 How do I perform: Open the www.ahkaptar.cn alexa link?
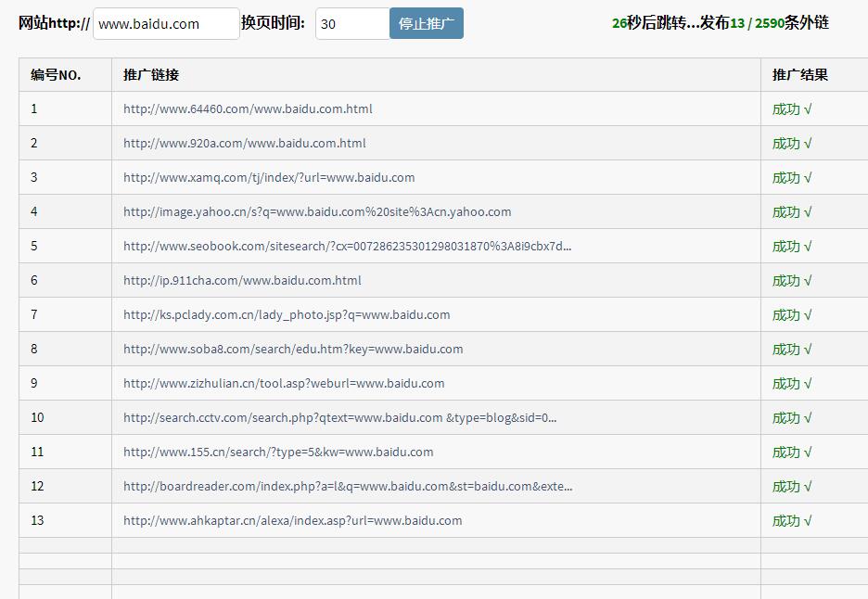pyautogui.click(x=292, y=521)
